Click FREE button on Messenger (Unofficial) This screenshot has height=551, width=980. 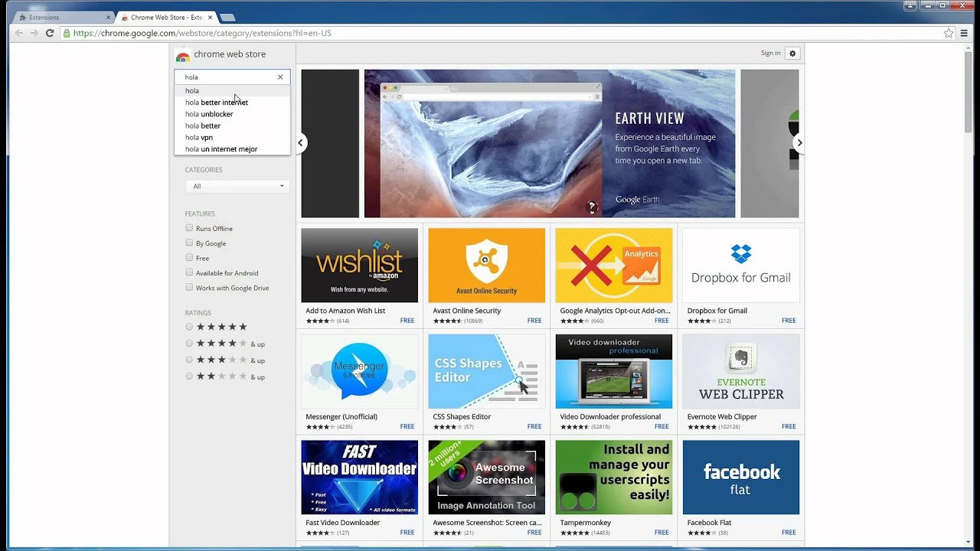tap(407, 426)
